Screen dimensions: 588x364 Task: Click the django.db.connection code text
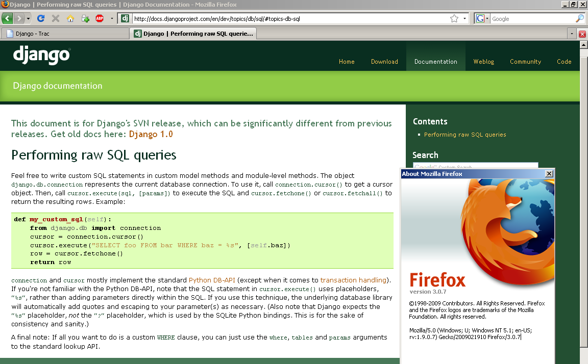47,185
